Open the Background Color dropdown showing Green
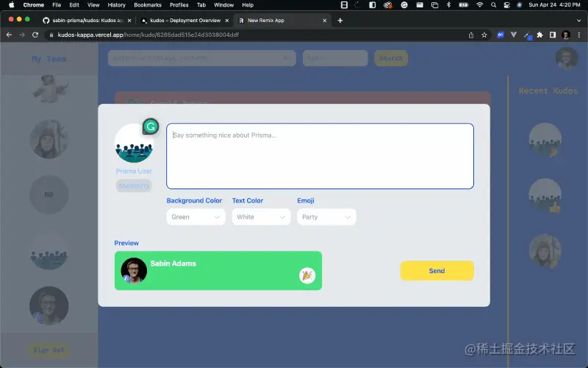Screen dimensions: 588x368 [x=196, y=217]
